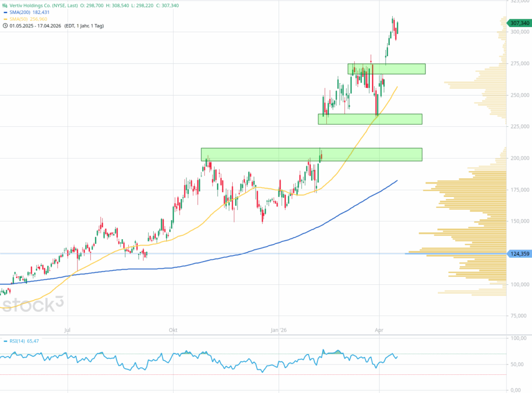This screenshot has width=532, height=393.
Task: Click the Jan '26 time axis label
Action: tap(279, 330)
